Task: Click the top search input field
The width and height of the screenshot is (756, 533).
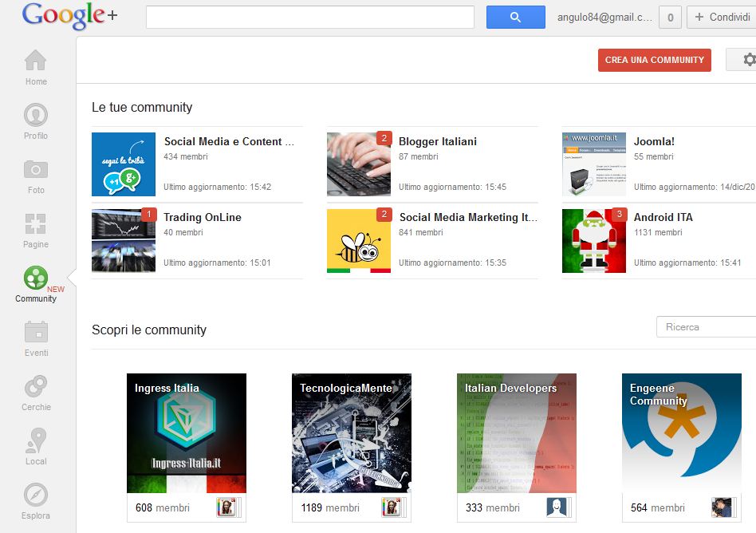Action: coord(310,18)
